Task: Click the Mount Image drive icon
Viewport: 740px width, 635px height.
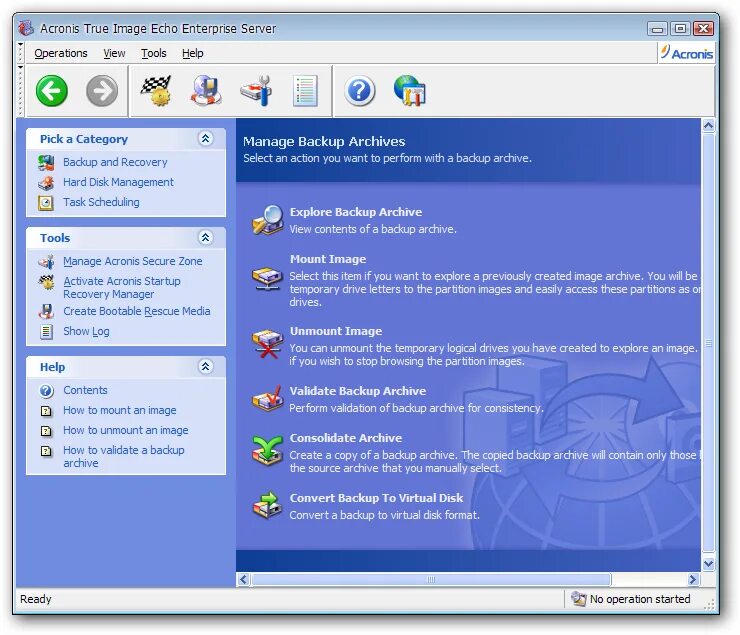Action: point(267,278)
